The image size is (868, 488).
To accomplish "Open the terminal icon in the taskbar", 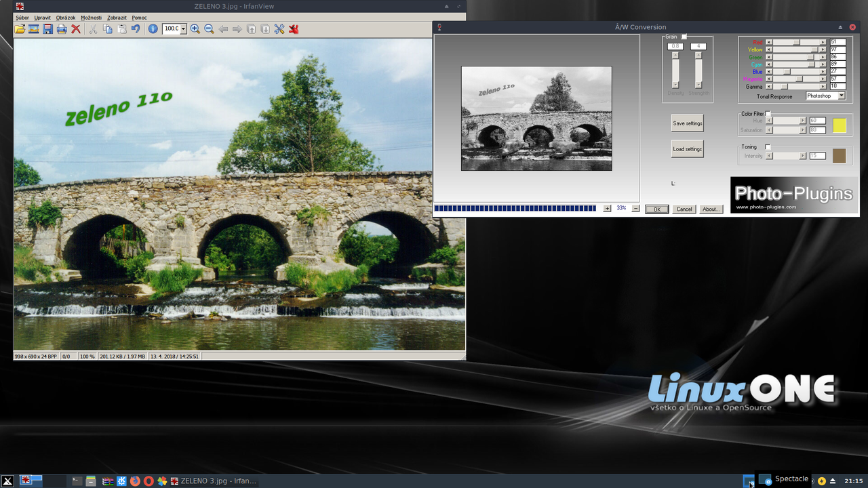I will click(x=77, y=481).
